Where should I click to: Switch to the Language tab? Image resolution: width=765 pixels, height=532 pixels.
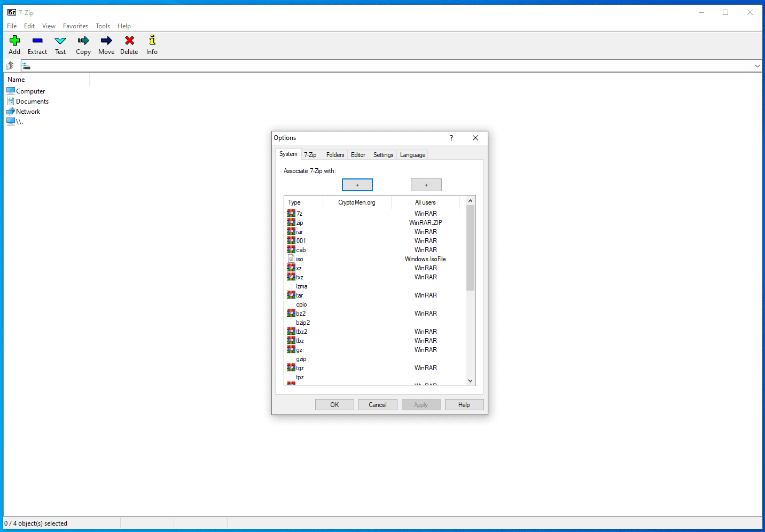click(x=412, y=155)
